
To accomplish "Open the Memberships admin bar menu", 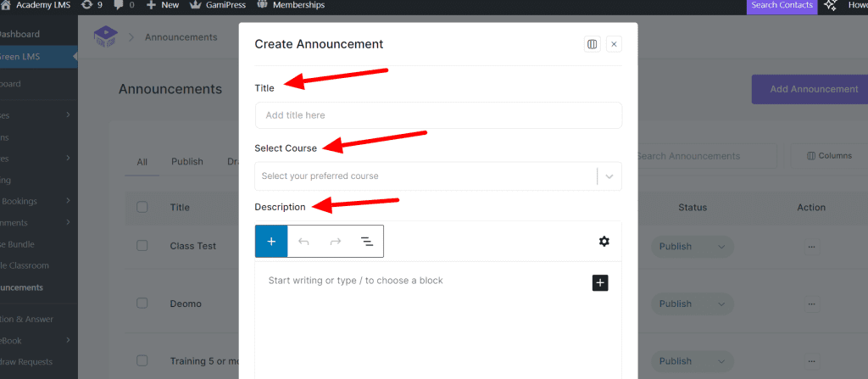I will [292, 5].
